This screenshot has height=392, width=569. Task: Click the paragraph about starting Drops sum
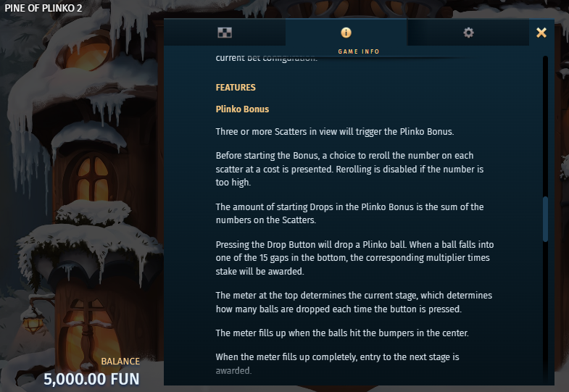pyautogui.click(x=349, y=213)
